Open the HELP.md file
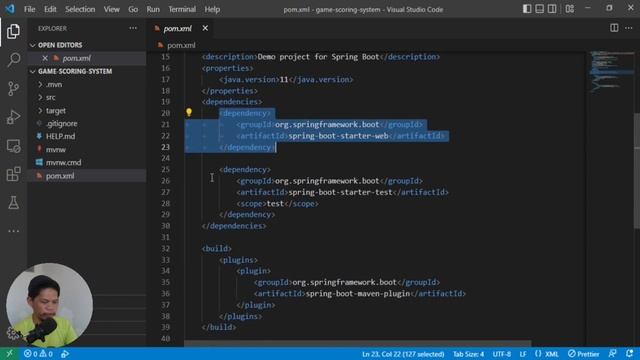The height and width of the screenshot is (360, 640). (x=60, y=137)
